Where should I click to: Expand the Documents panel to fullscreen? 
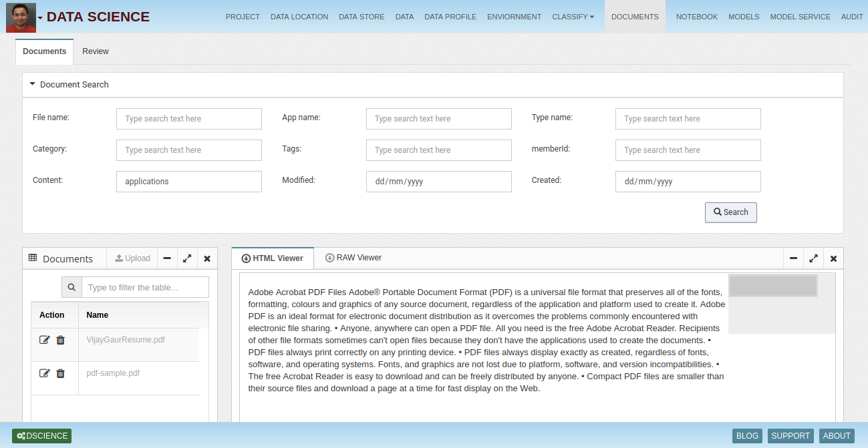pyautogui.click(x=187, y=258)
